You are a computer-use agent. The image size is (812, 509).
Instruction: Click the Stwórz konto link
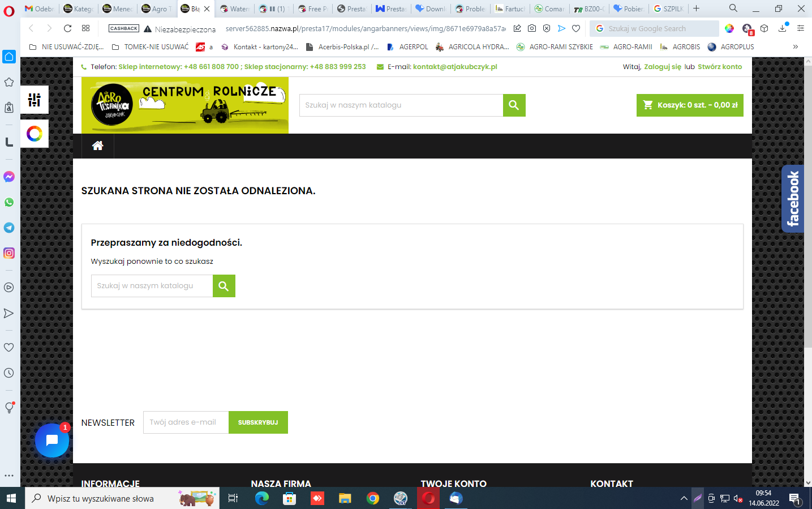(720, 67)
